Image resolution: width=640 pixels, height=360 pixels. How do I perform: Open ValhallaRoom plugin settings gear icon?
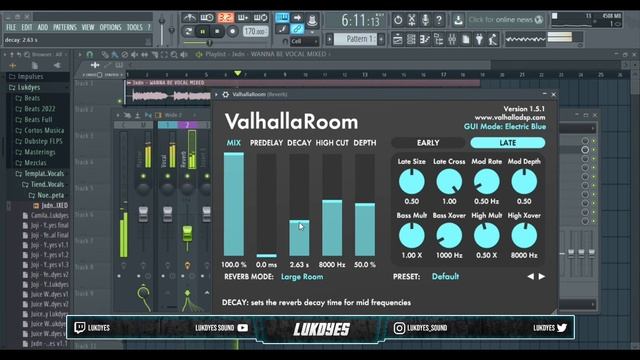[225, 94]
